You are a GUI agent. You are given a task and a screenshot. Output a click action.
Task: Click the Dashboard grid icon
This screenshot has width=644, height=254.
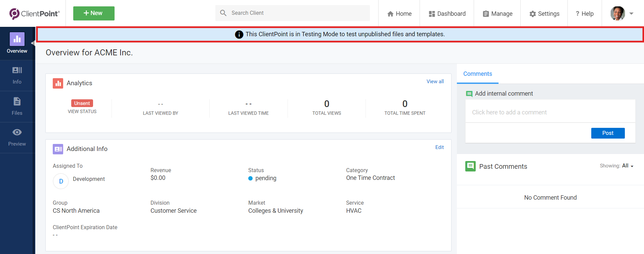[x=432, y=14]
